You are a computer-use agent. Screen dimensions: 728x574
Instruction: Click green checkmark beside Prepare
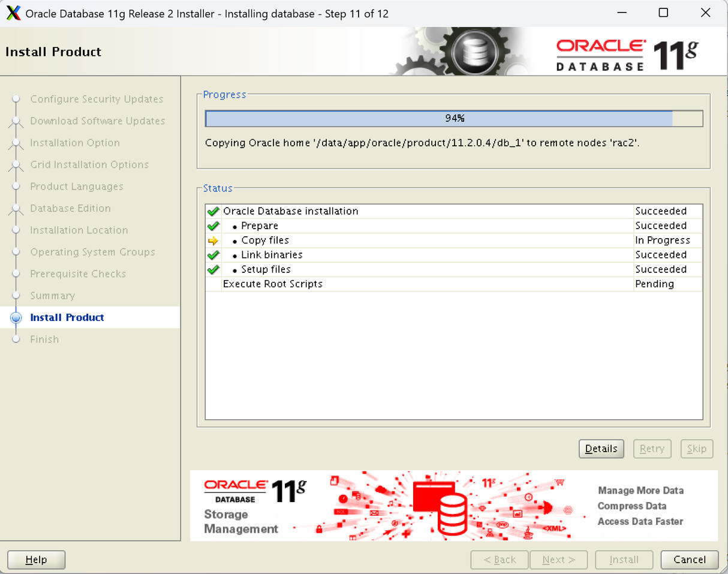click(x=213, y=226)
